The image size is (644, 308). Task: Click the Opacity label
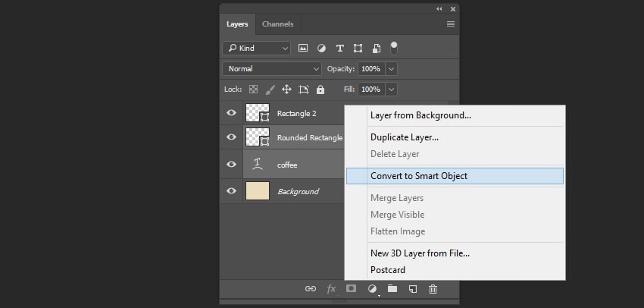[x=341, y=69]
